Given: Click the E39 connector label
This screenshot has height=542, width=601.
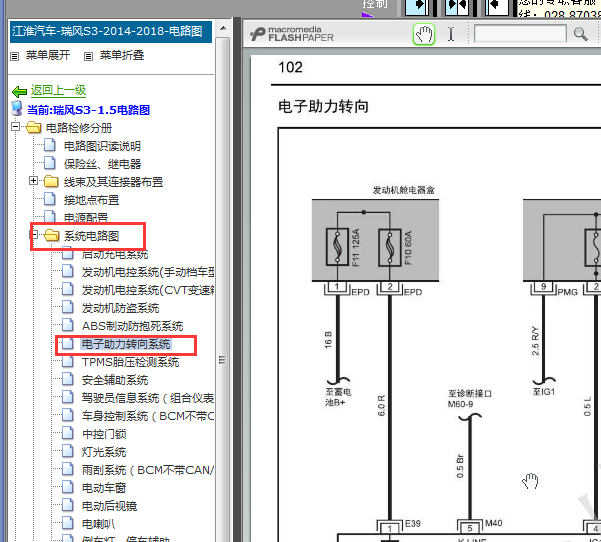Looking at the screenshot, I should coord(413,524).
